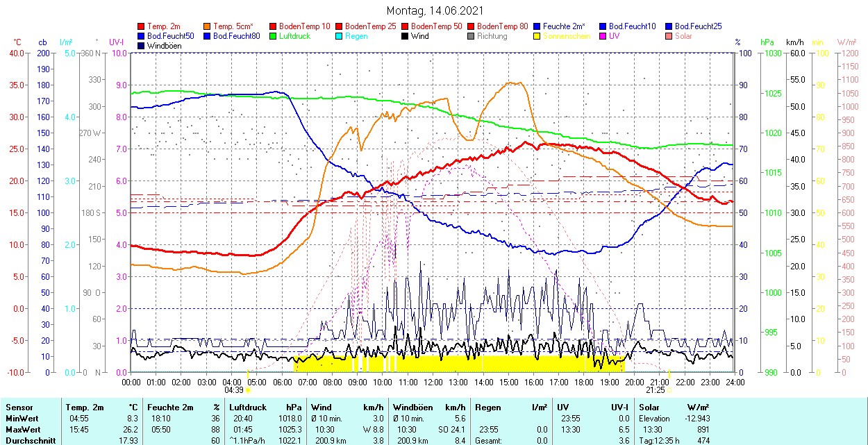
Task: Select the blue Feuchte 2m legend swatch
Action: [x=536, y=26]
